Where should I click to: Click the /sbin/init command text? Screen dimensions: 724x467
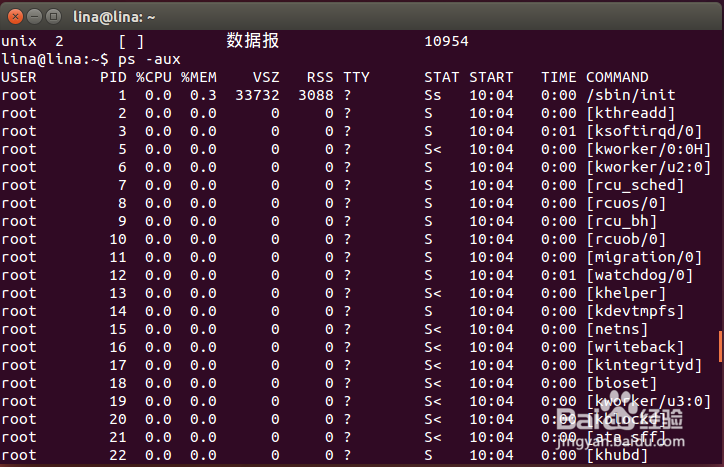(631, 95)
